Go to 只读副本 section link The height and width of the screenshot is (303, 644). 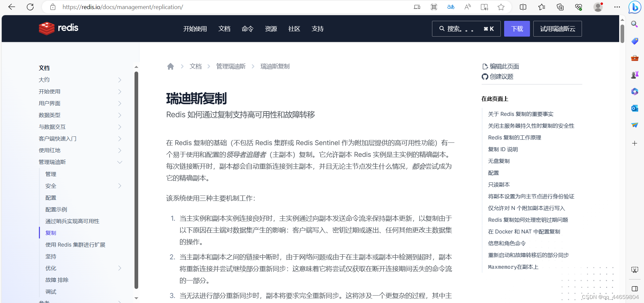(x=499, y=185)
